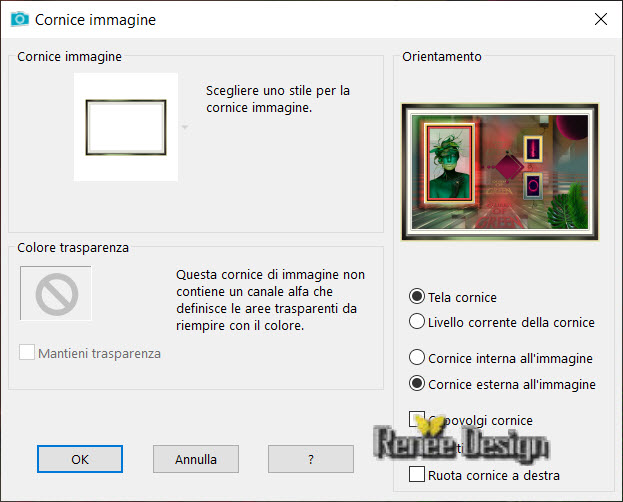Open help with the question mark button

tap(311, 459)
